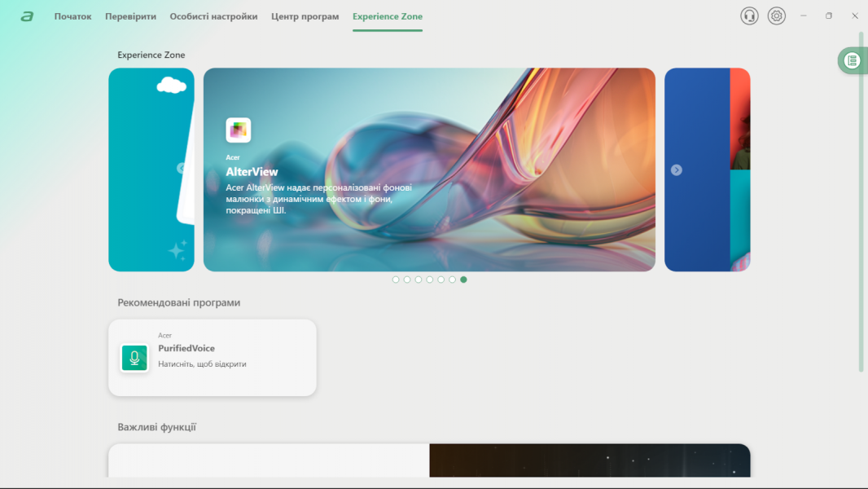Click the AlterView app icon
The width and height of the screenshot is (868, 489).
pyautogui.click(x=239, y=130)
